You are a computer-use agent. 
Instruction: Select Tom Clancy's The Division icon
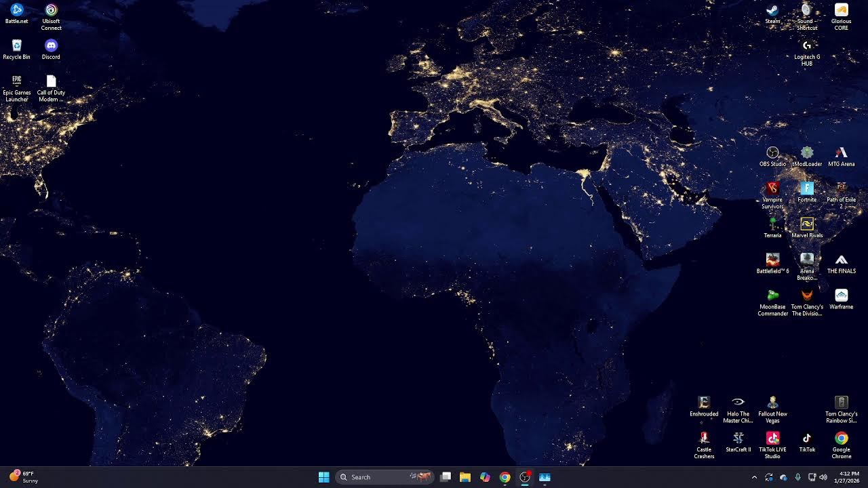(806, 302)
